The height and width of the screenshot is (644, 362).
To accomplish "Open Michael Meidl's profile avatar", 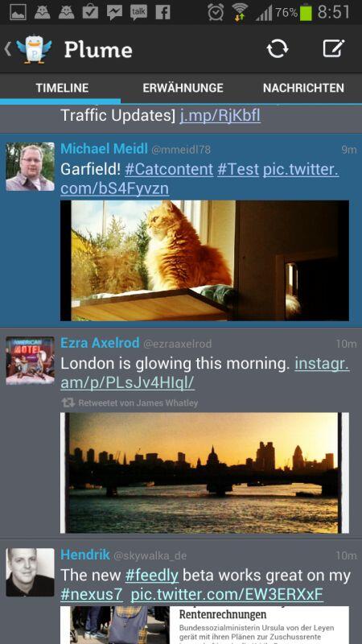I will pos(30,167).
